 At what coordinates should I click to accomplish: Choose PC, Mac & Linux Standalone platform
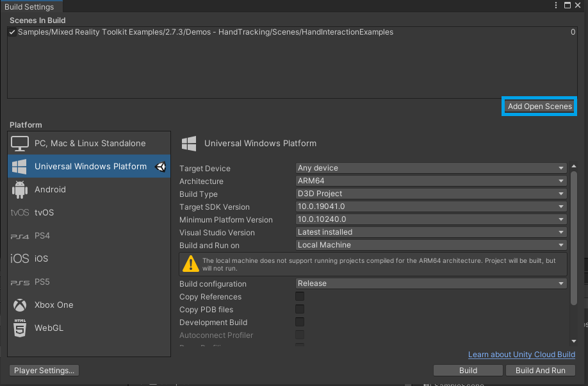[89, 144]
